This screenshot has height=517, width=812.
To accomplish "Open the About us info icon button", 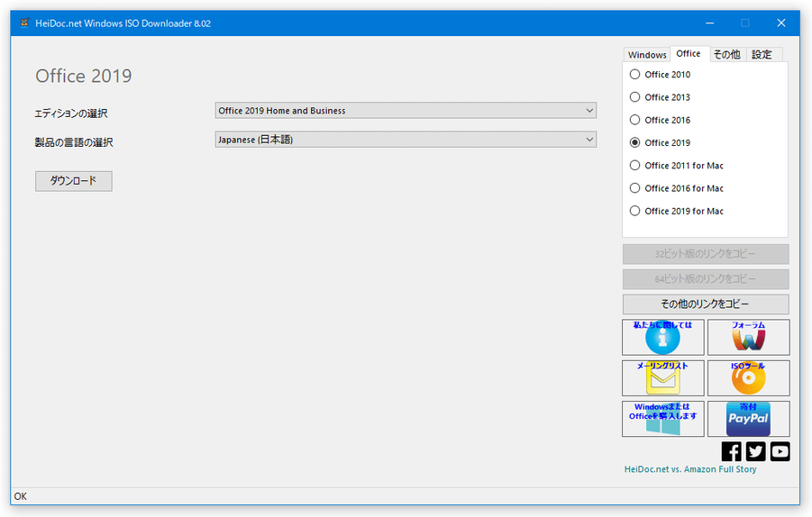I will click(x=663, y=338).
